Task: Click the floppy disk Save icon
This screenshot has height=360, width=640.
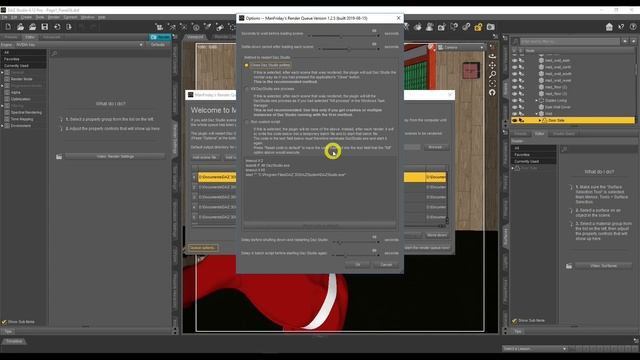Action: pos(44,27)
